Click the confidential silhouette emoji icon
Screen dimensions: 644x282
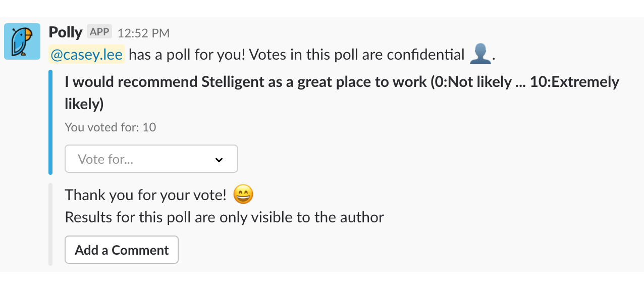point(480,54)
